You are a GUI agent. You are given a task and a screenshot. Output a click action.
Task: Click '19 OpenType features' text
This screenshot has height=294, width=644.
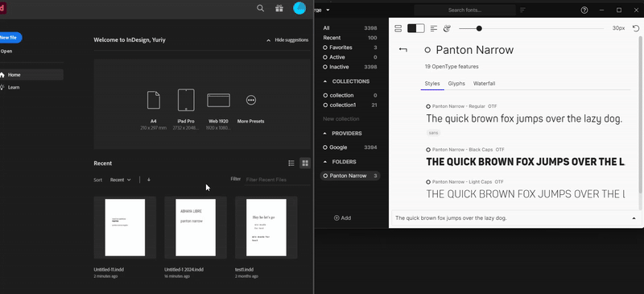point(452,67)
